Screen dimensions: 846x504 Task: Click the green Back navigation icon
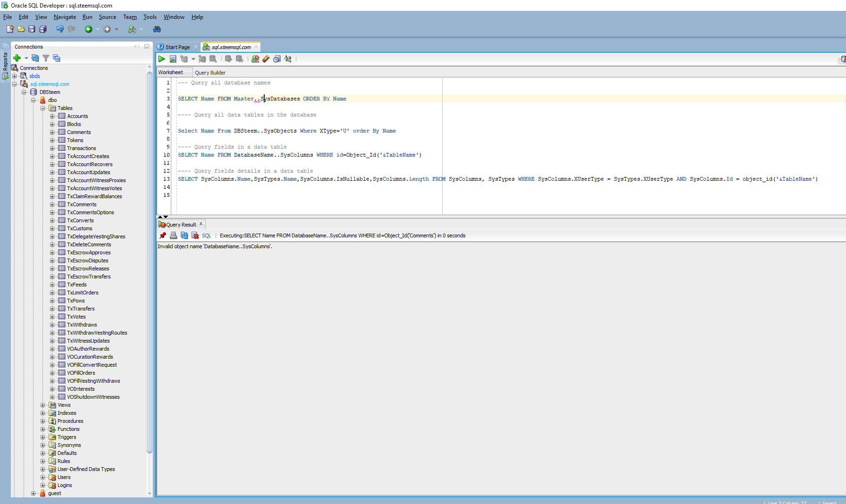pos(88,29)
